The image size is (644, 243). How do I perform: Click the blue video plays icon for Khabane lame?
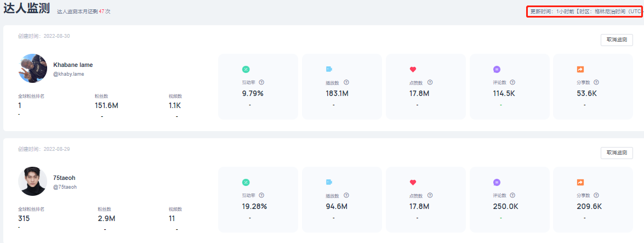coord(329,69)
